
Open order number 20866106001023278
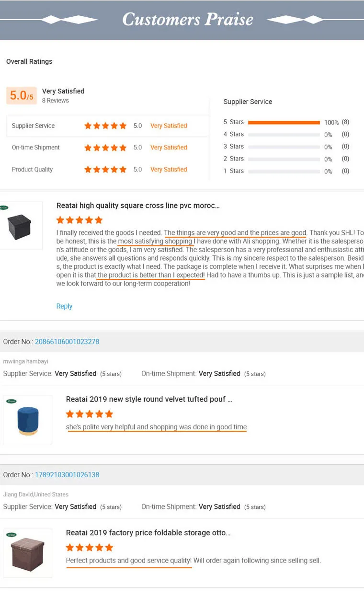pyautogui.click(x=67, y=342)
